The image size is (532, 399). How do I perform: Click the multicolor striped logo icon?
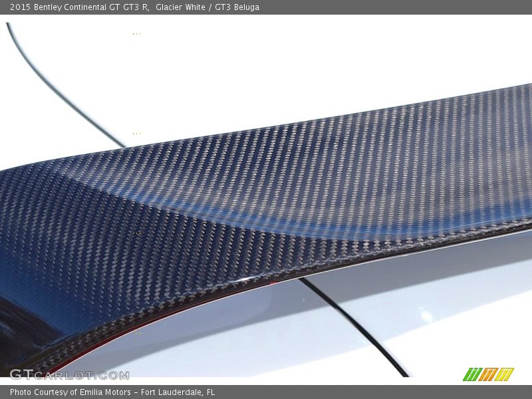point(488,374)
